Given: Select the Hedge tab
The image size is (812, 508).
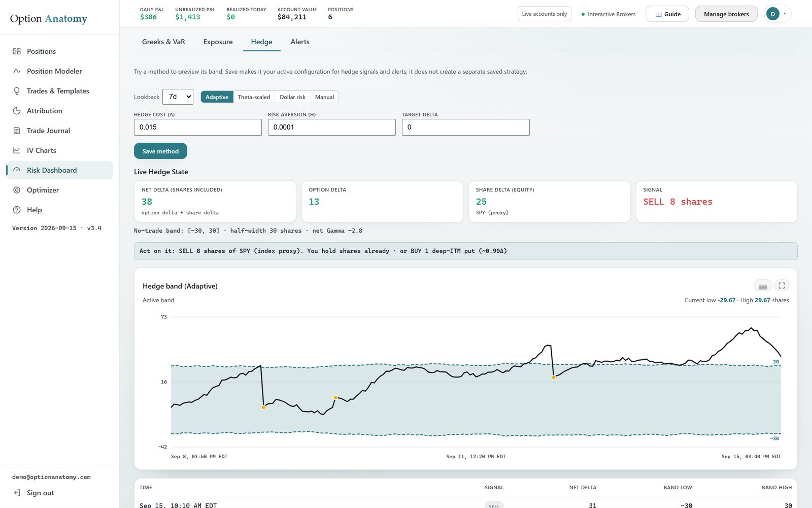Looking at the screenshot, I should (261, 42).
